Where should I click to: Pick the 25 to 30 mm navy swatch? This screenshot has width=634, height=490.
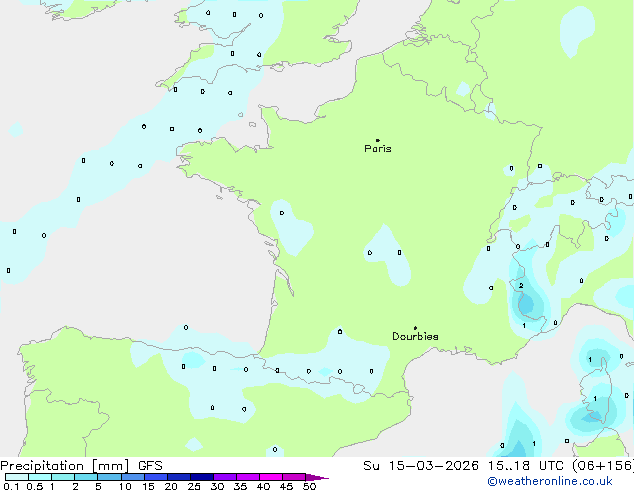[x=202, y=477]
